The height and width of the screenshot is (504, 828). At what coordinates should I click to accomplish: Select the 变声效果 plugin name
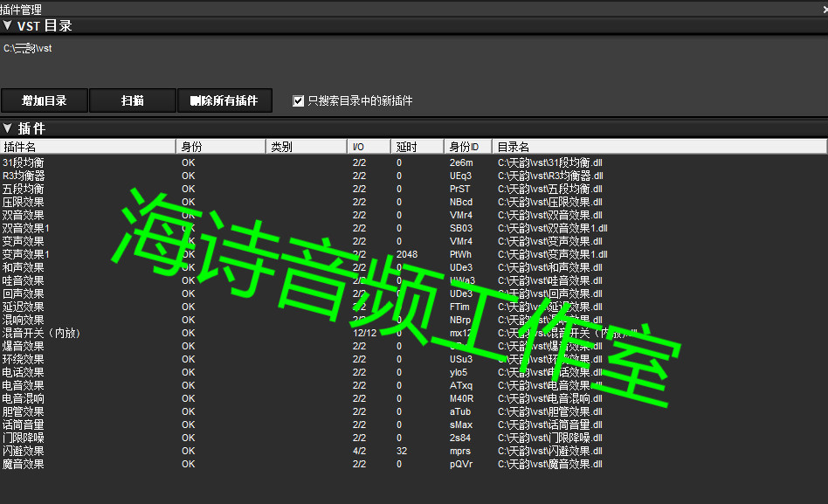click(x=24, y=241)
